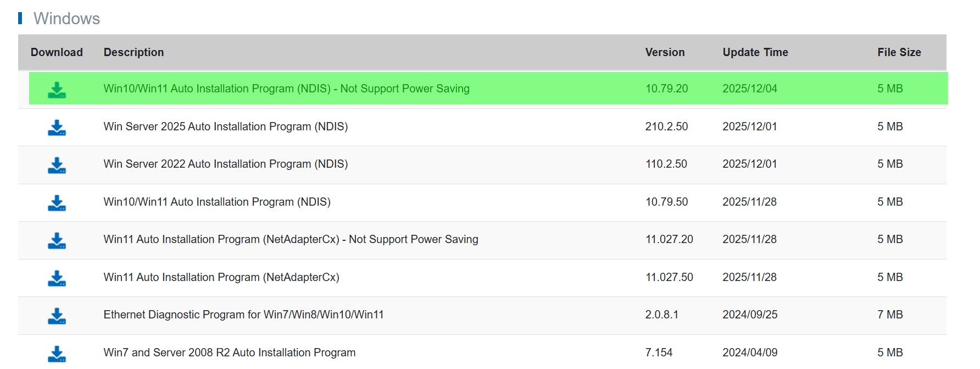Screen dimensions: 980x369
Task: Click the Update Time column header
Action: click(755, 52)
